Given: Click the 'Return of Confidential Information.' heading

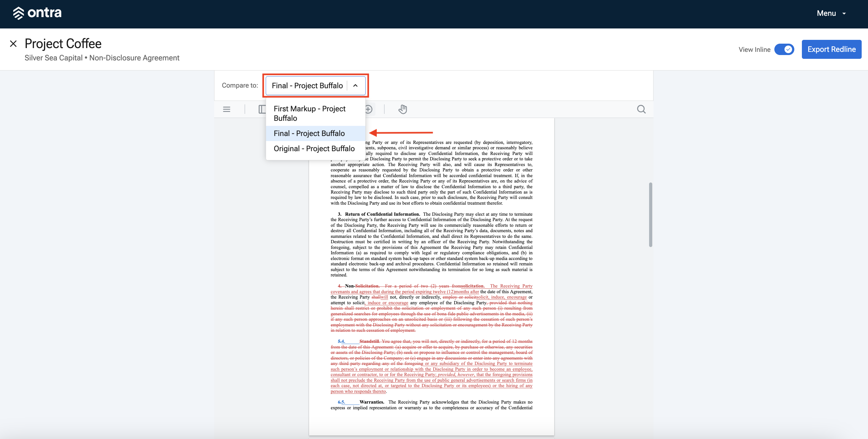Looking at the screenshot, I should point(382,214).
